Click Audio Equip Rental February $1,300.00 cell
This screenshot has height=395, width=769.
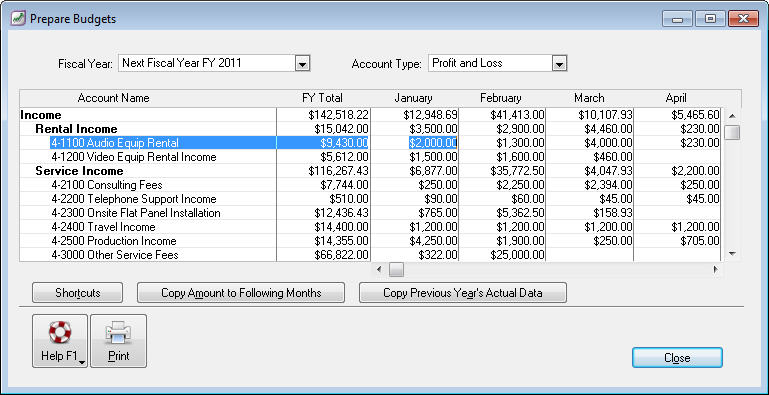click(x=502, y=143)
